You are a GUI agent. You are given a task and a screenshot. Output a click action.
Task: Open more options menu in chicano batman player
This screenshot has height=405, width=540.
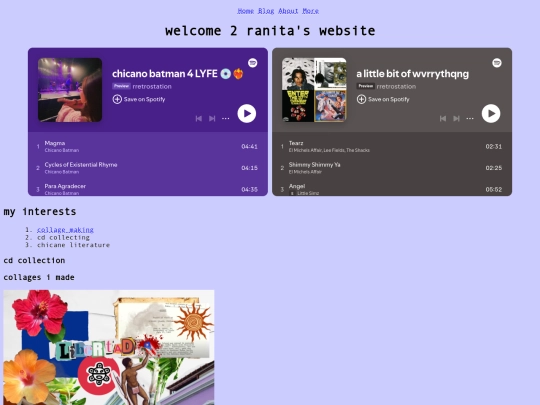pos(226,118)
